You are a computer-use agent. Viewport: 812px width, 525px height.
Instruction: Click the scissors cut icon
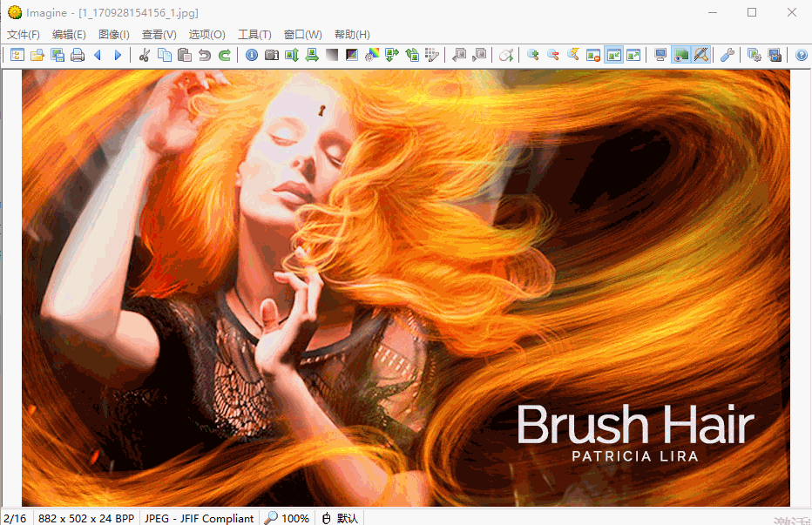click(145, 55)
